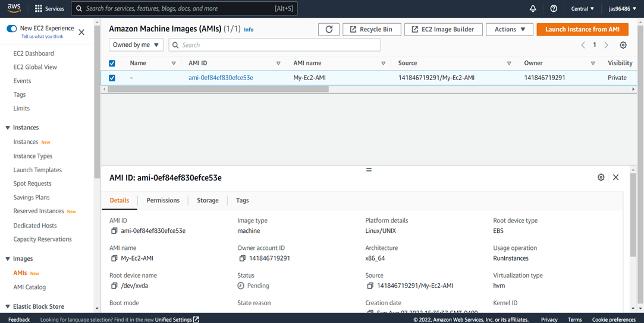Copy AMI ID in details

click(x=114, y=231)
